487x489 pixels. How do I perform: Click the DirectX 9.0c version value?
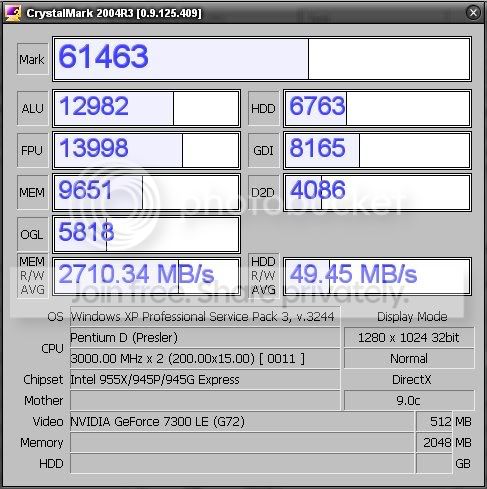(x=409, y=400)
